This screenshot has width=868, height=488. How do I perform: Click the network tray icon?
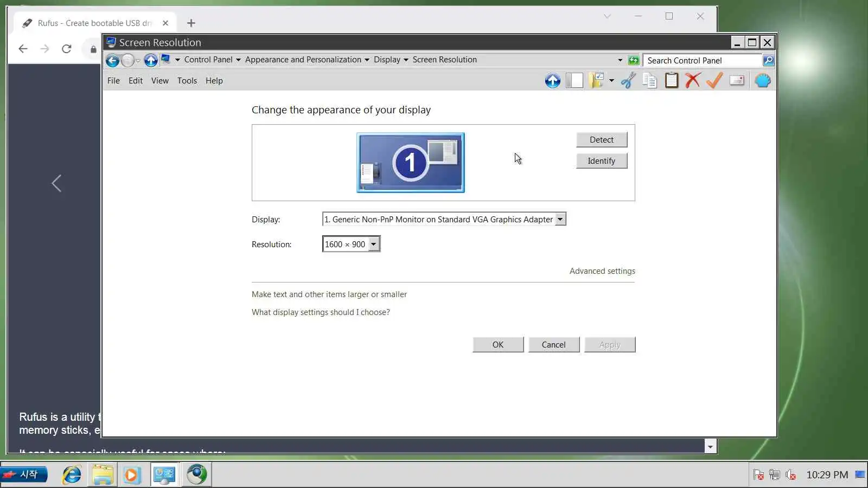[x=775, y=475]
